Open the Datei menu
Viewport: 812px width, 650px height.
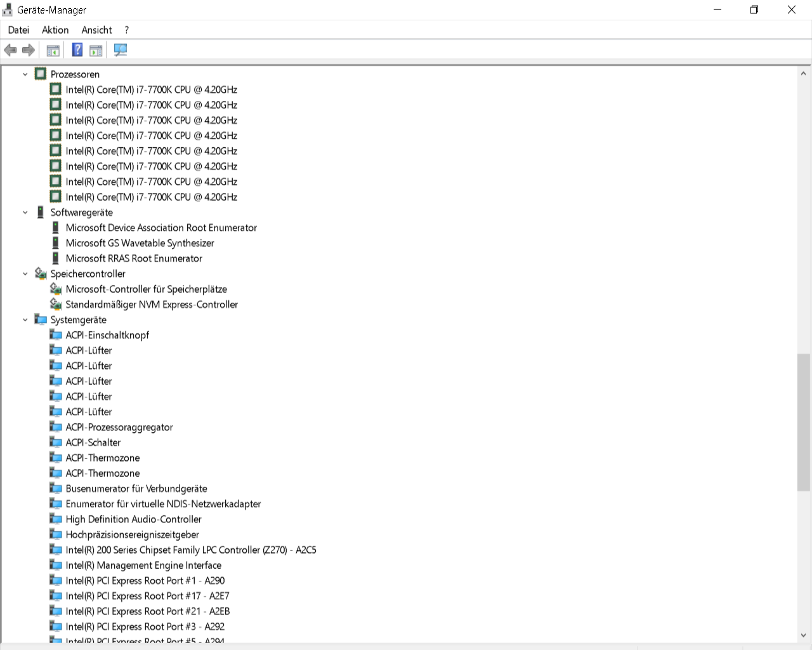tap(18, 30)
